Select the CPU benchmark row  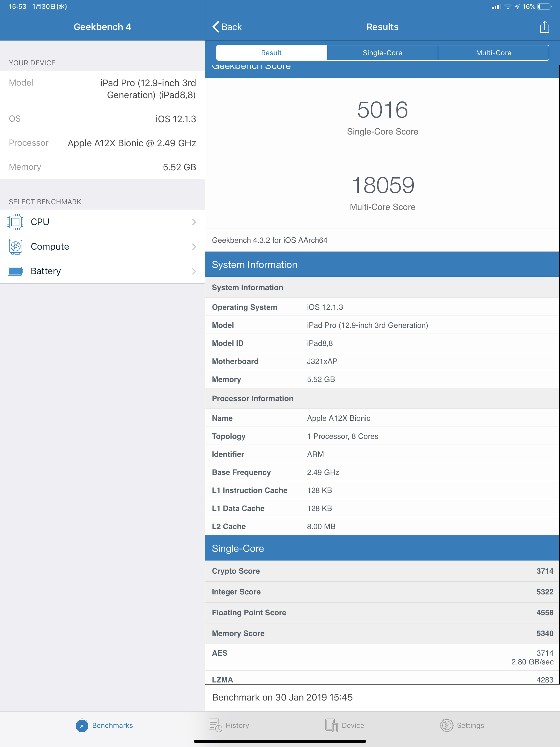pos(102,222)
